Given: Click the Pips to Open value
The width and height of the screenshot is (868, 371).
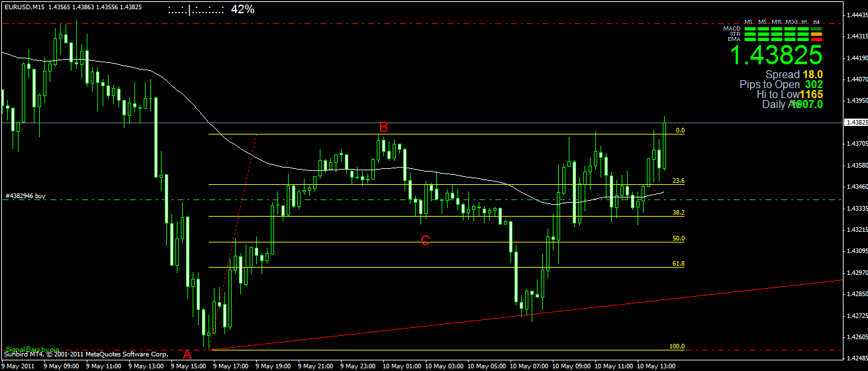Looking at the screenshot, I should click(814, 85).
